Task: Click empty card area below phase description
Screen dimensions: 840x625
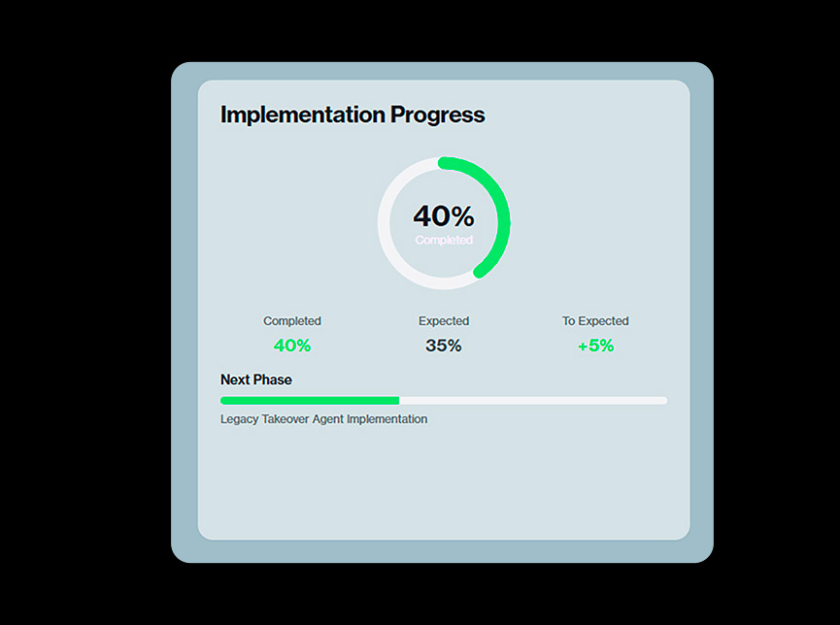Action: pyautogui.click(x=443, y=485)
